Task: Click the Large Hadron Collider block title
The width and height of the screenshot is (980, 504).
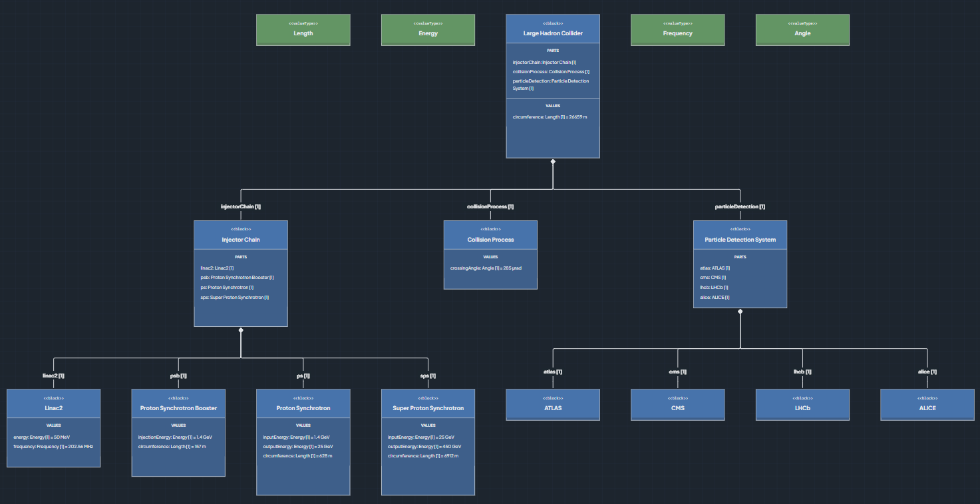Action: click(x=553, y=33)
